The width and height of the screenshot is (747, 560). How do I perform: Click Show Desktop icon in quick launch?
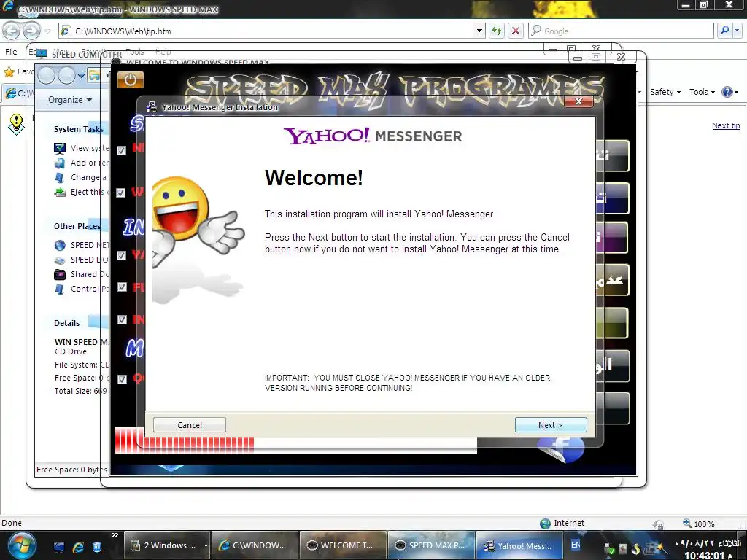(58, 547)
